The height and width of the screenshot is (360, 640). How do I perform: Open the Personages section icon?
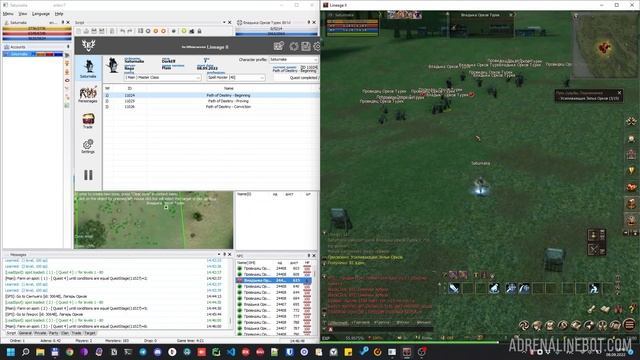[88, 94]
